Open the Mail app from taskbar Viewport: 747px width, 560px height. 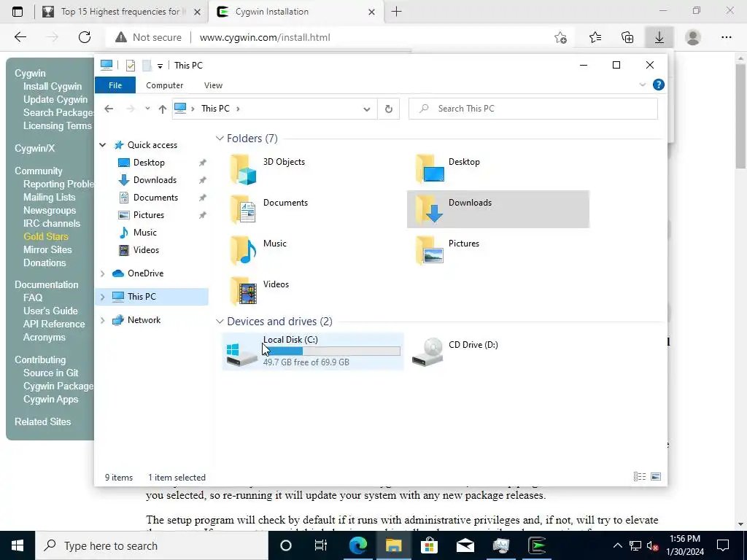tap(465, 545)
